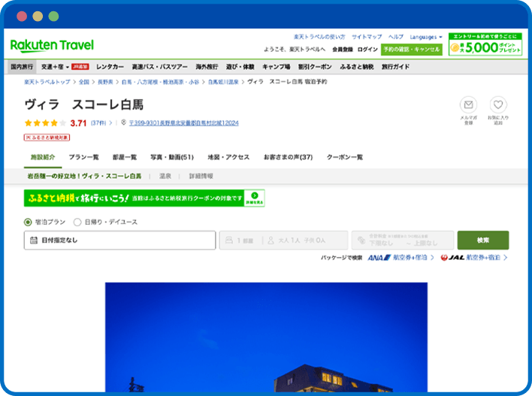
Task: Click the calendar icon in the date field
Action: 34,240
